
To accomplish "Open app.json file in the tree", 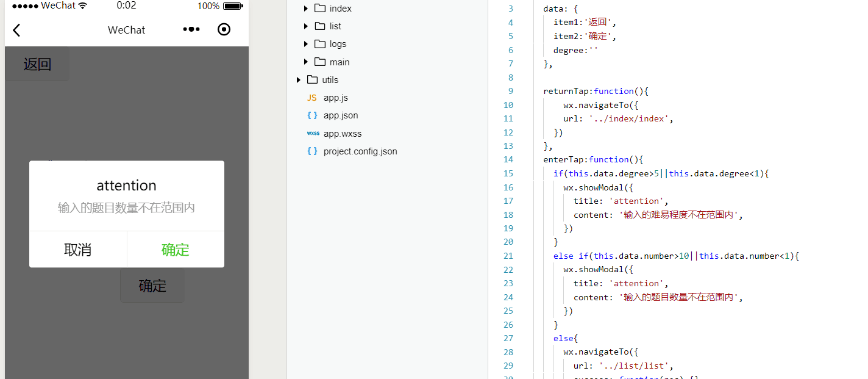I will [x=341, y=115].
